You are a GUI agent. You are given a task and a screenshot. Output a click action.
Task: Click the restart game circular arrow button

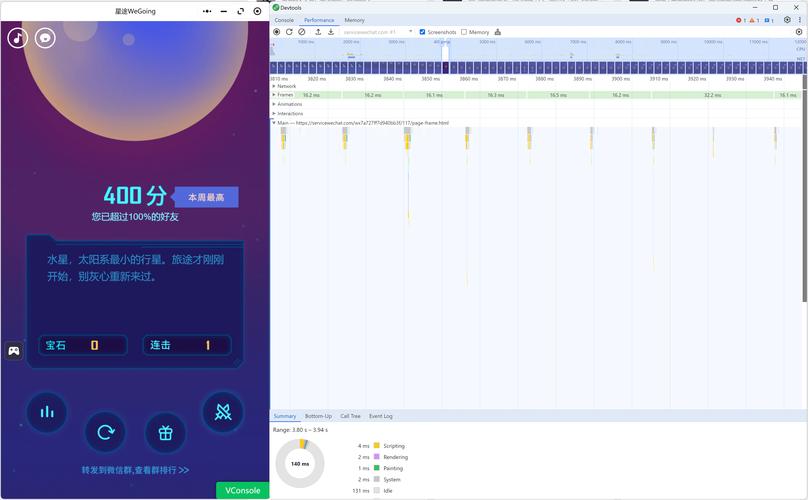click(105, 432)
